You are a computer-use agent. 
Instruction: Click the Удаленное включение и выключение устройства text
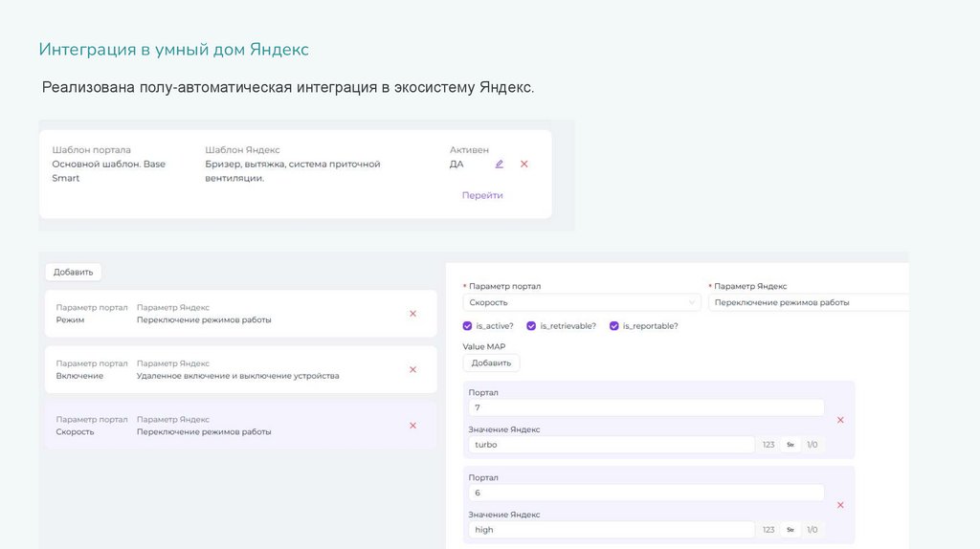click(x=238, y=376)
